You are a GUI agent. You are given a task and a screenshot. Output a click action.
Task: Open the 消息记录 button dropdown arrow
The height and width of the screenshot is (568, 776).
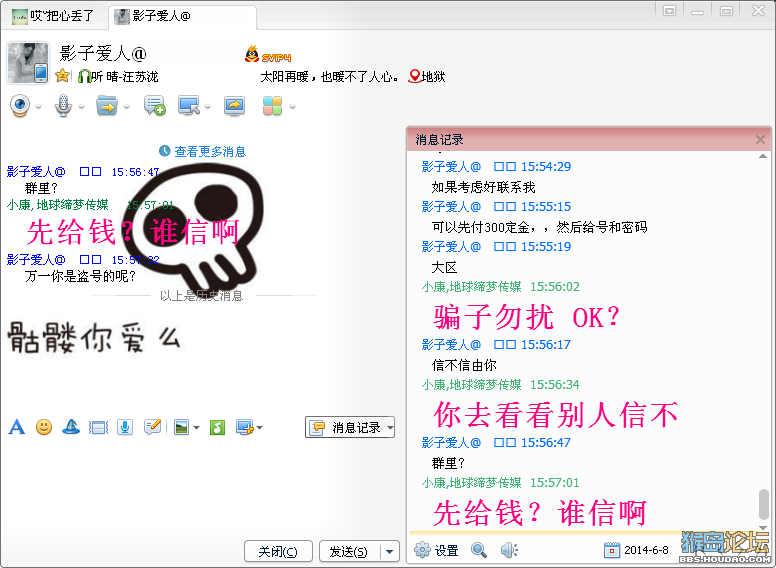[390, 427]
